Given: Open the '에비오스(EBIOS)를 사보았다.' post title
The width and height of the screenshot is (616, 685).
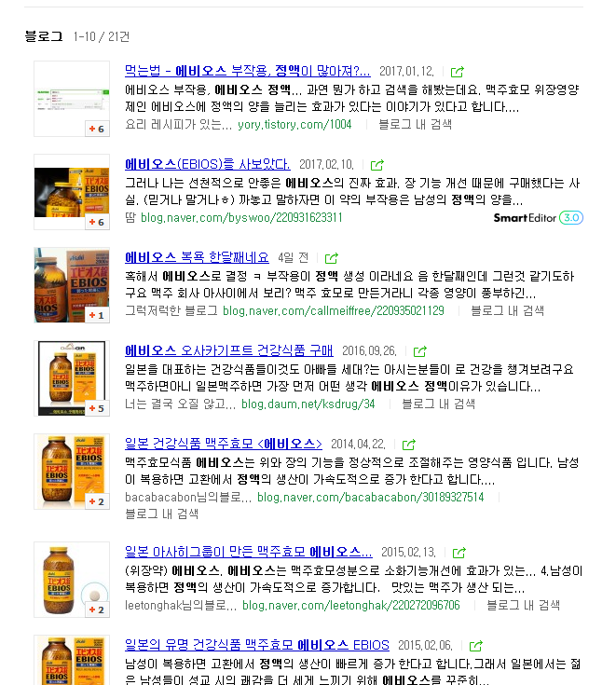Looking at the screenshot, I should click(x=207, y=164).
